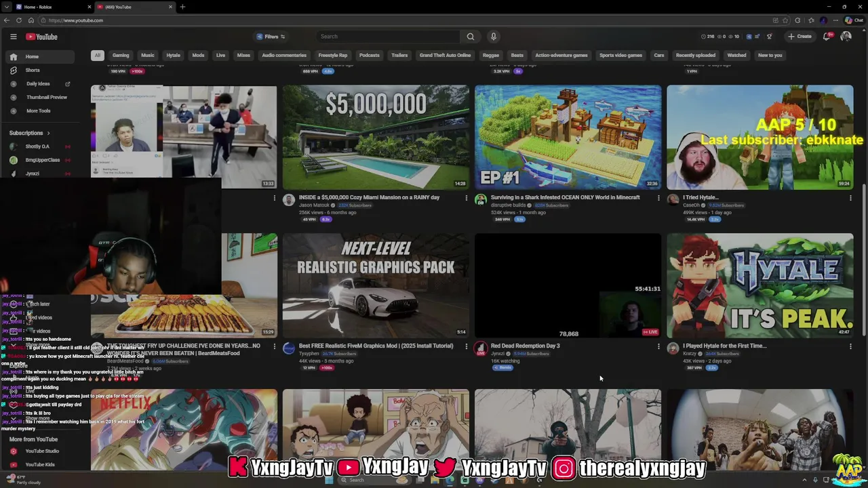Click the search magnifier button
The image size is (868, 488).
tap(470, 37)
